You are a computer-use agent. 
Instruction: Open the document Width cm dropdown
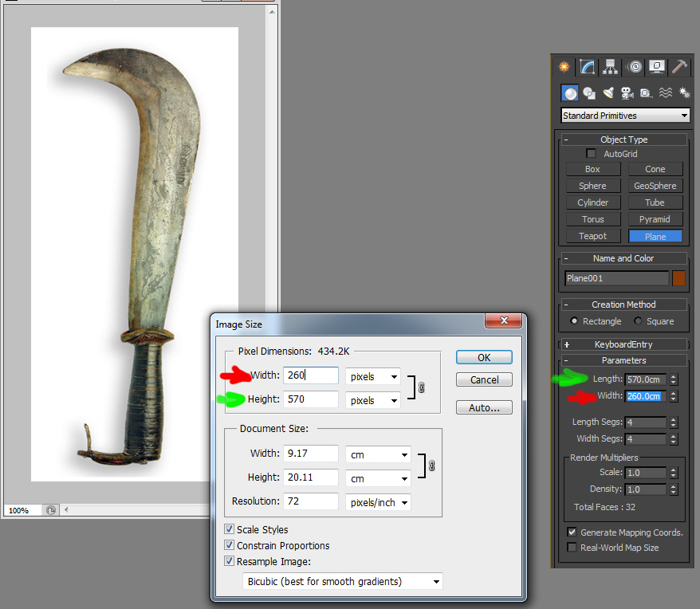coord(378,454)
